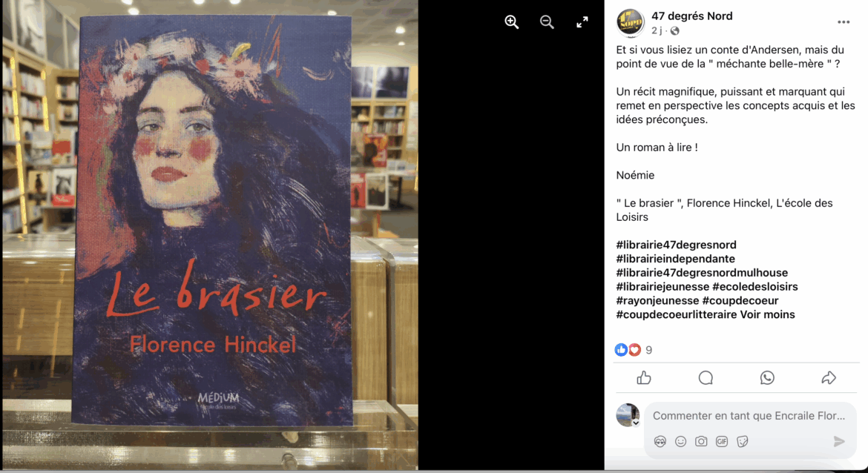Switch commenting profile via avatar arrow
Screen dimensions: 868x473
pyautogui.click(x=636, y=423)
